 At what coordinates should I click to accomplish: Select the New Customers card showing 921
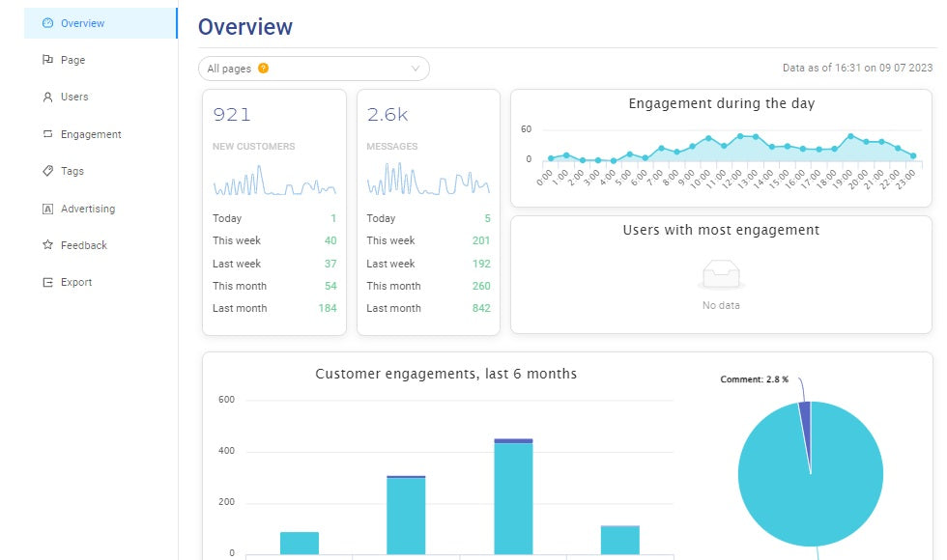coord(273,212)
